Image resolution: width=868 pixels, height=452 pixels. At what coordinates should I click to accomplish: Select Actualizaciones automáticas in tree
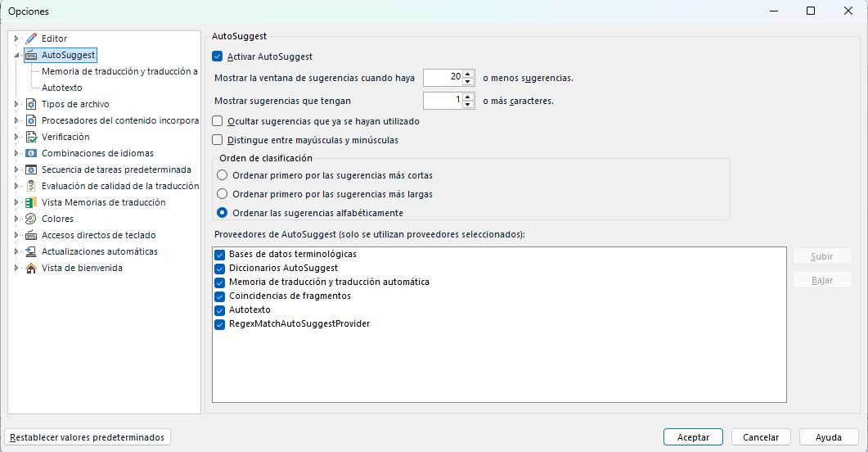[x=100, y=251]
